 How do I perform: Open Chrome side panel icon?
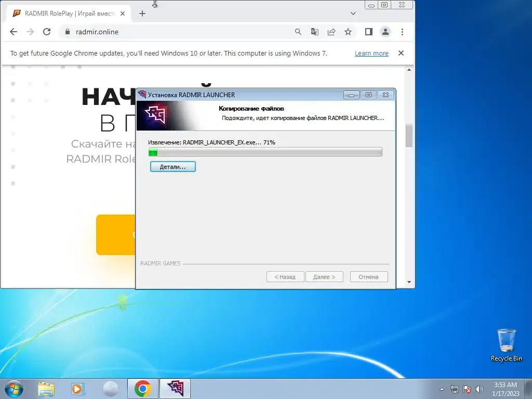click(x=369, y=32)
